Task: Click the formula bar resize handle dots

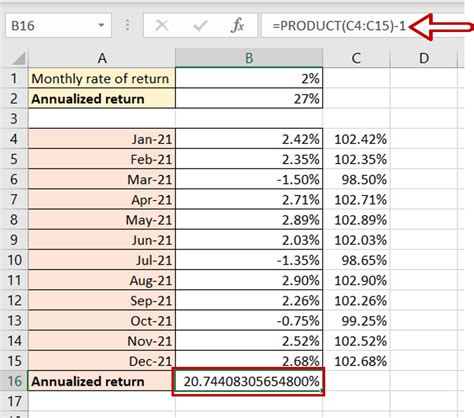Action: pyautogui.click(x=127, y=25)
